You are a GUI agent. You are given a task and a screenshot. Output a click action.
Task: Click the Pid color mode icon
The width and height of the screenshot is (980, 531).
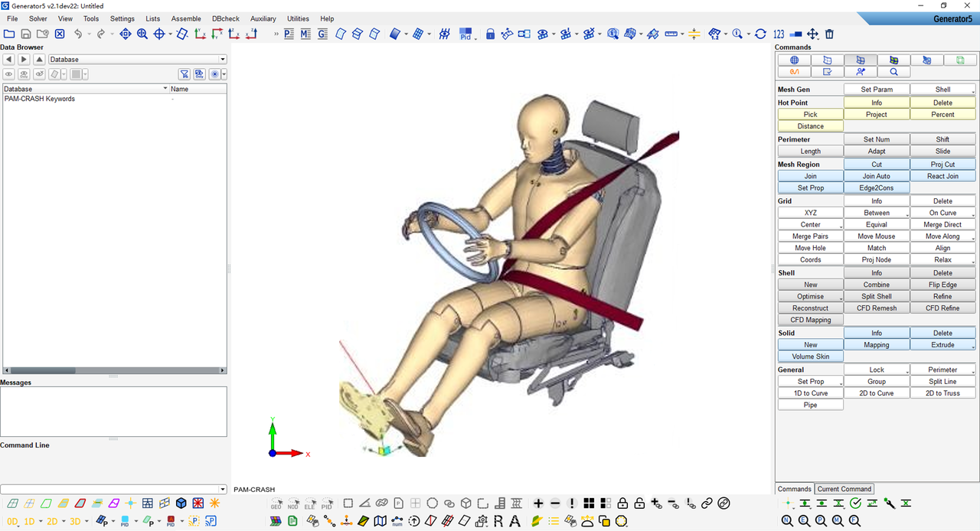coord(465,34)
